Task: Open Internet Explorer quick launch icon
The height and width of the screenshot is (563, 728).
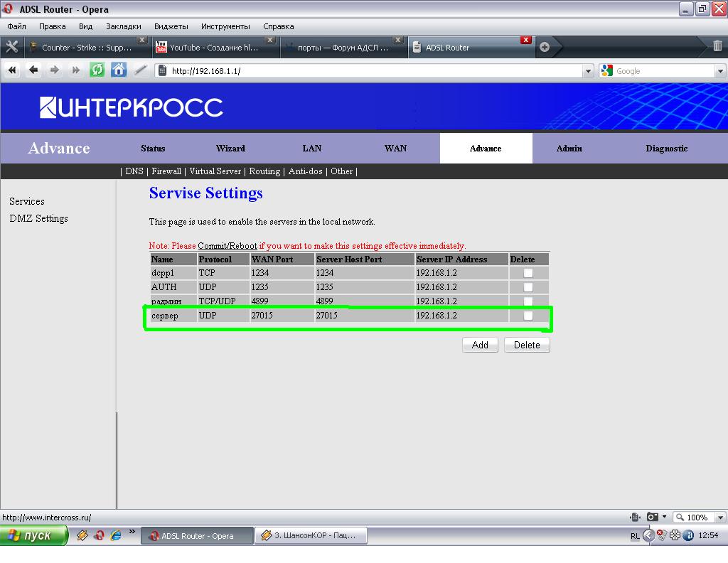Action: (x=116, y=535)
